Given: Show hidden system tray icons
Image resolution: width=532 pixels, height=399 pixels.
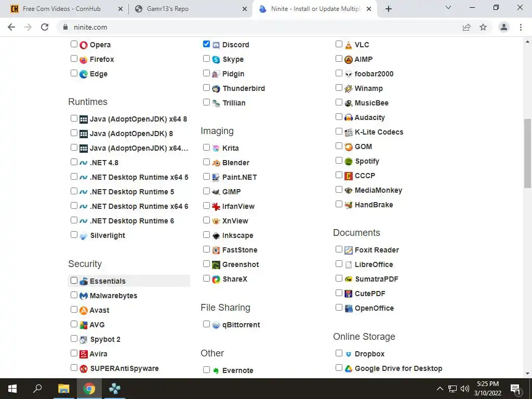Looking at the screenshot, I should (440, 389).
